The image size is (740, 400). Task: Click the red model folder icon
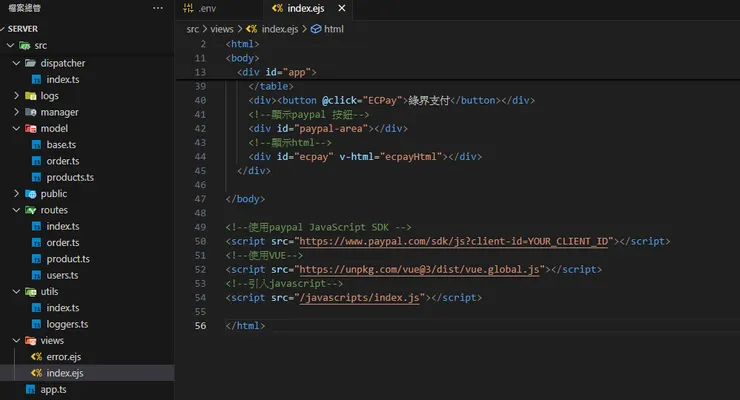(30, 128)
